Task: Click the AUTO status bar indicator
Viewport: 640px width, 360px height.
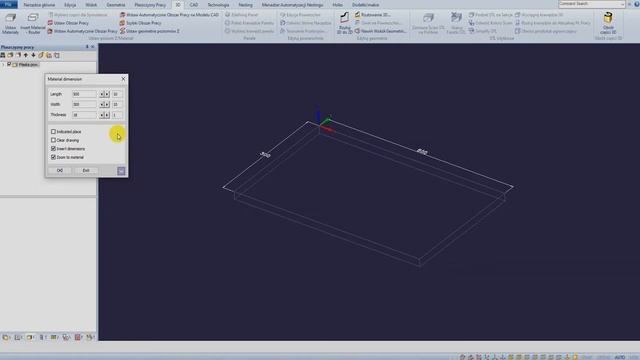Action: click(x=620, y=357)
